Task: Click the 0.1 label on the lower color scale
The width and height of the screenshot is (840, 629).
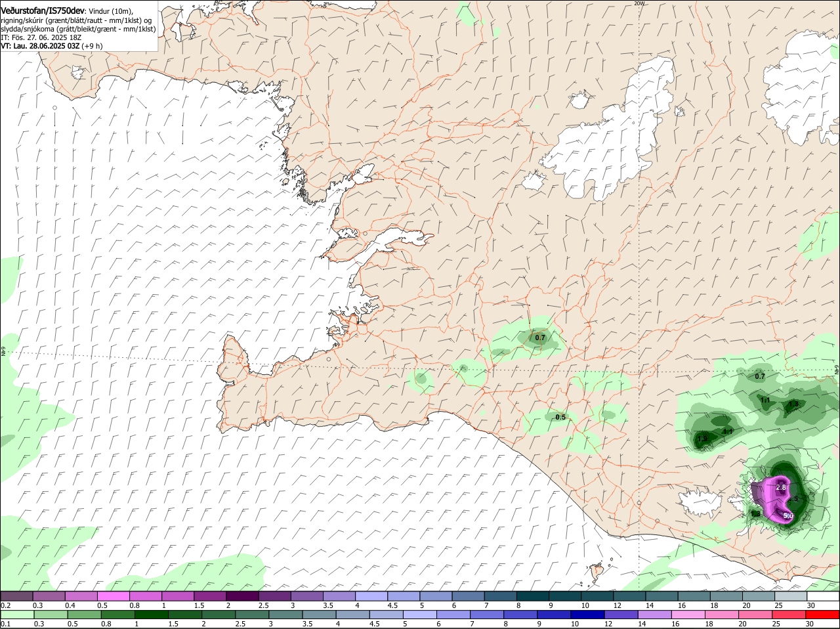Action: coord(6,624)
